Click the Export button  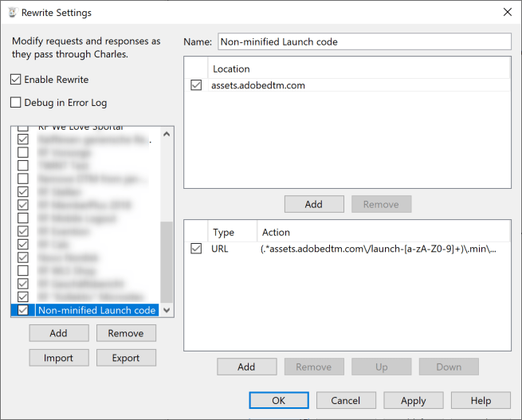(126, 358)
